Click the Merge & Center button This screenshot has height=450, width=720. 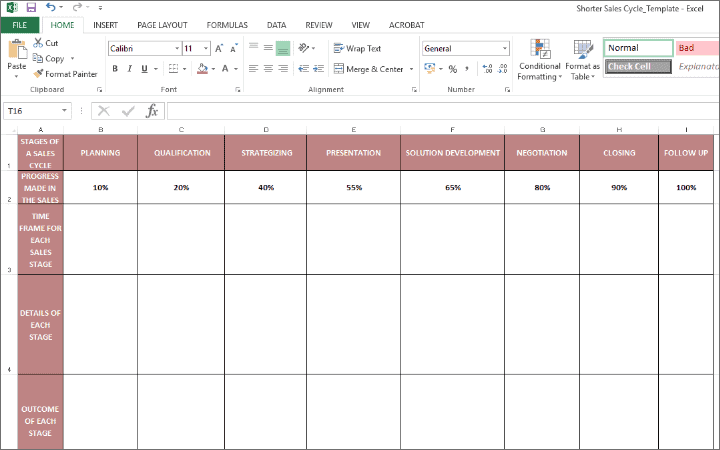tap(368, 69)
